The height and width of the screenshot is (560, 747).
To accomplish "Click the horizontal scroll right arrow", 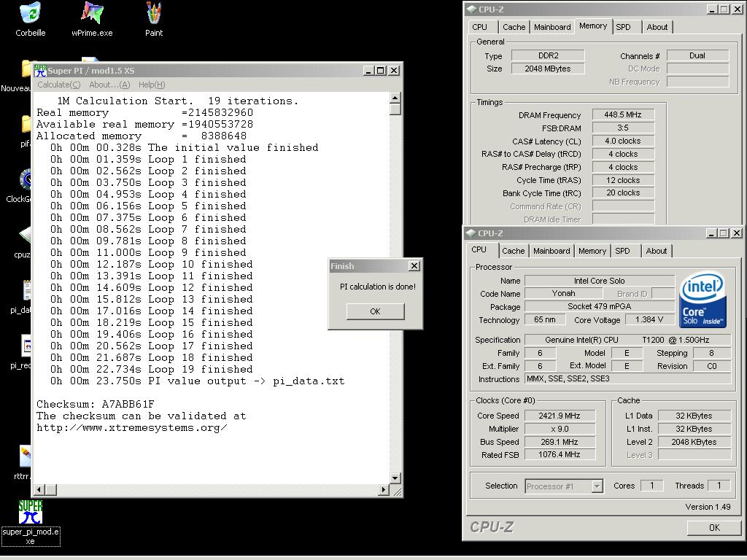I will coord(384,489).
